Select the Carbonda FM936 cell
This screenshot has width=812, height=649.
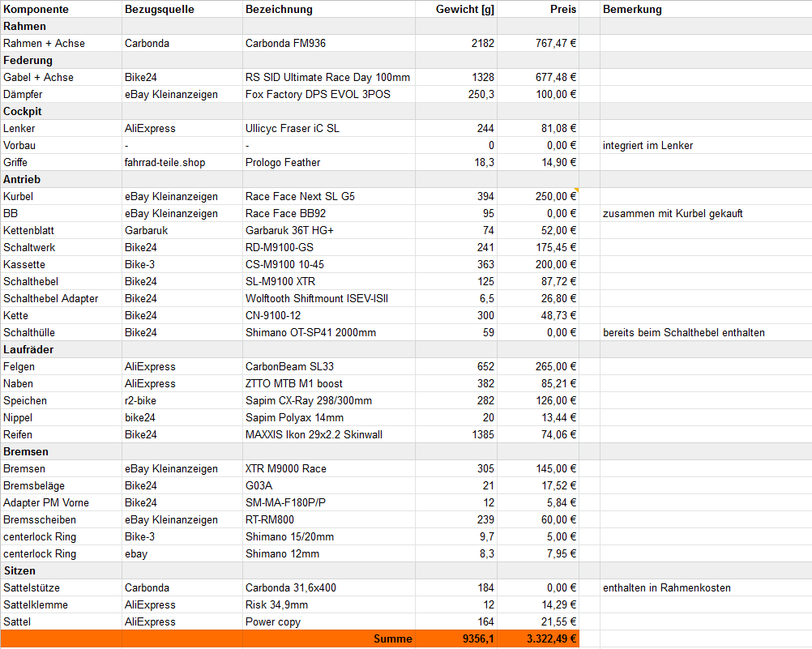(x=329, y=44)
